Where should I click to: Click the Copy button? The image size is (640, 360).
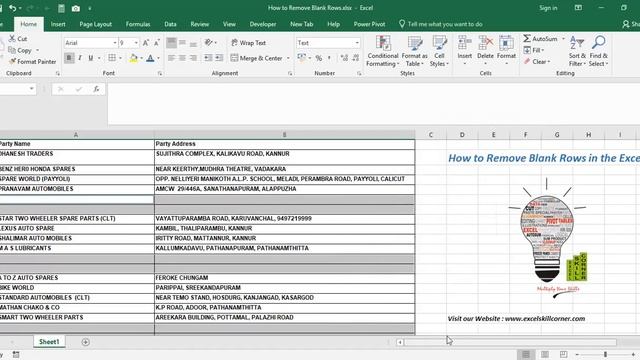tap(20, 50)
